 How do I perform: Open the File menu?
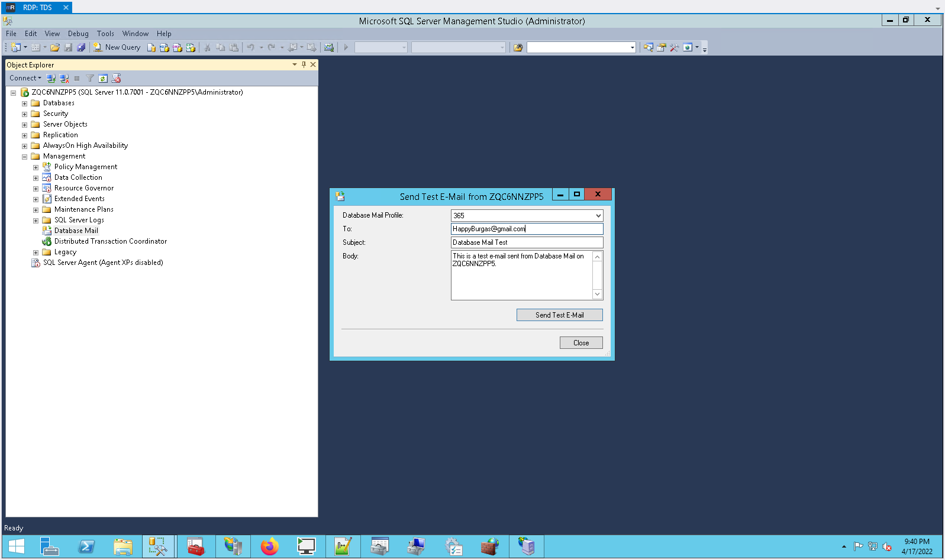point(11,34)
